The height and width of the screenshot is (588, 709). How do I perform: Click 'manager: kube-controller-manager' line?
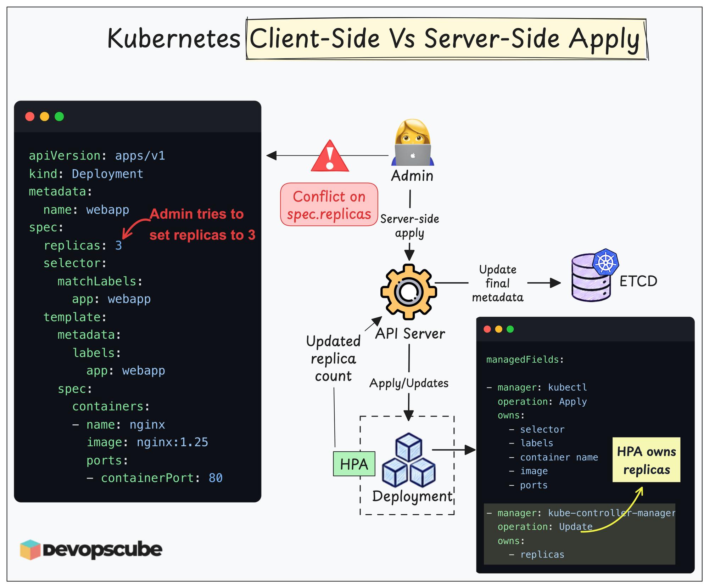[581, 513]
